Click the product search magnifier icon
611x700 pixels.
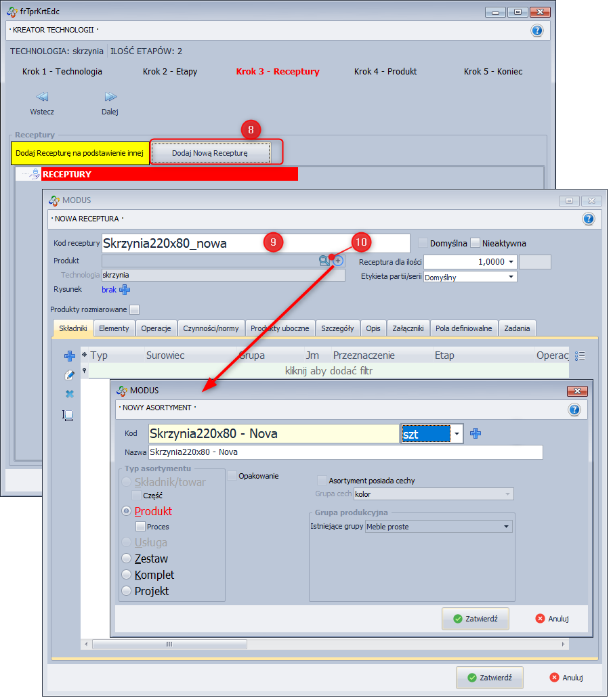(324, 261)
